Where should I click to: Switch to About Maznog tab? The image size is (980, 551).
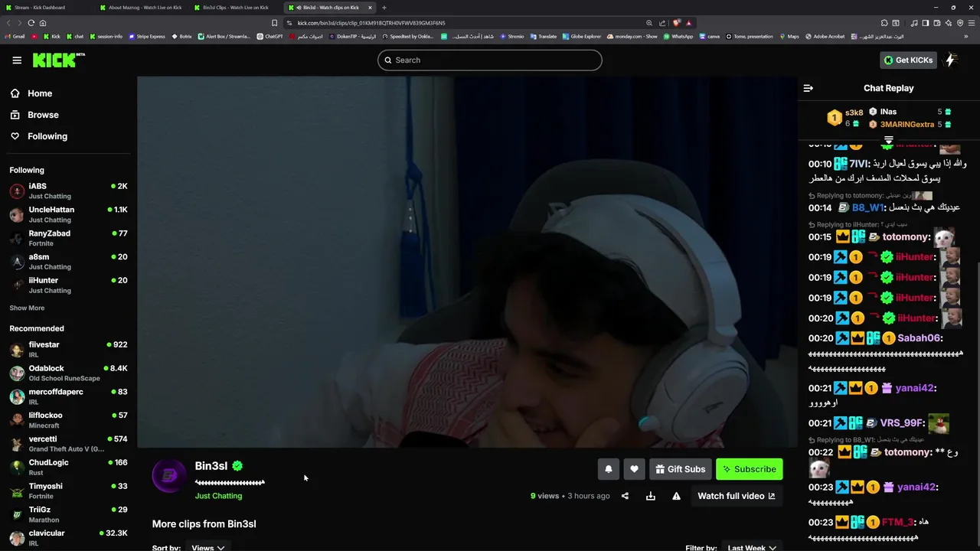142,8
